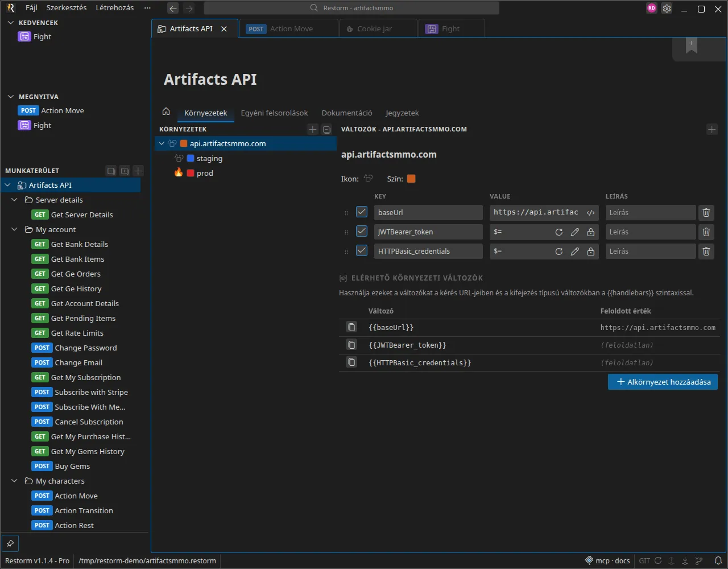Viewport: 728px width, 569px height.
Task: Edit the HTTPBasic_credentials expression with pencil icon
Action: pyautogui.click(x=575, y=251)
